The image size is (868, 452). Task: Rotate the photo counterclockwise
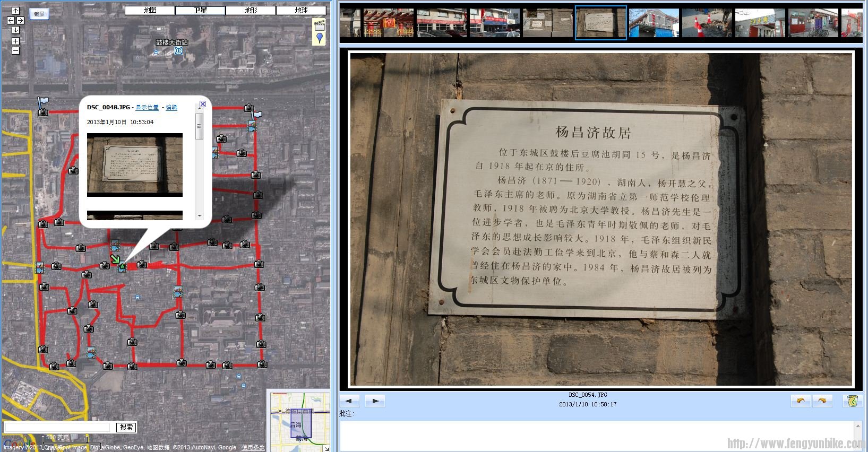coord(801,401)
